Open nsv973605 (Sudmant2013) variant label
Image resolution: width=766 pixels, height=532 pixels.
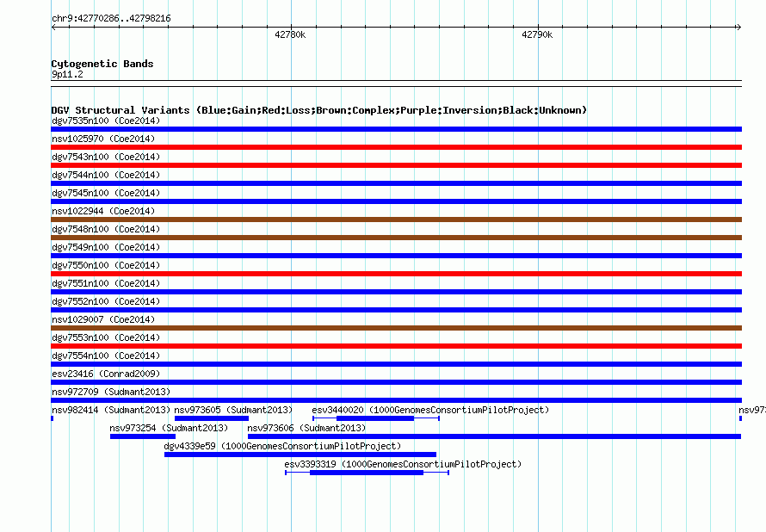pyautogui.click(x=233, y=410)
